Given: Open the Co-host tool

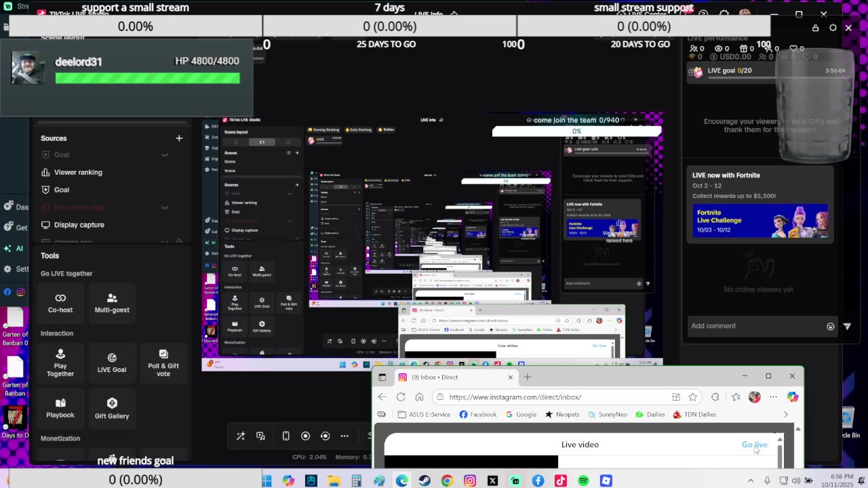Looking at the screenshot, I should (60, 303).
